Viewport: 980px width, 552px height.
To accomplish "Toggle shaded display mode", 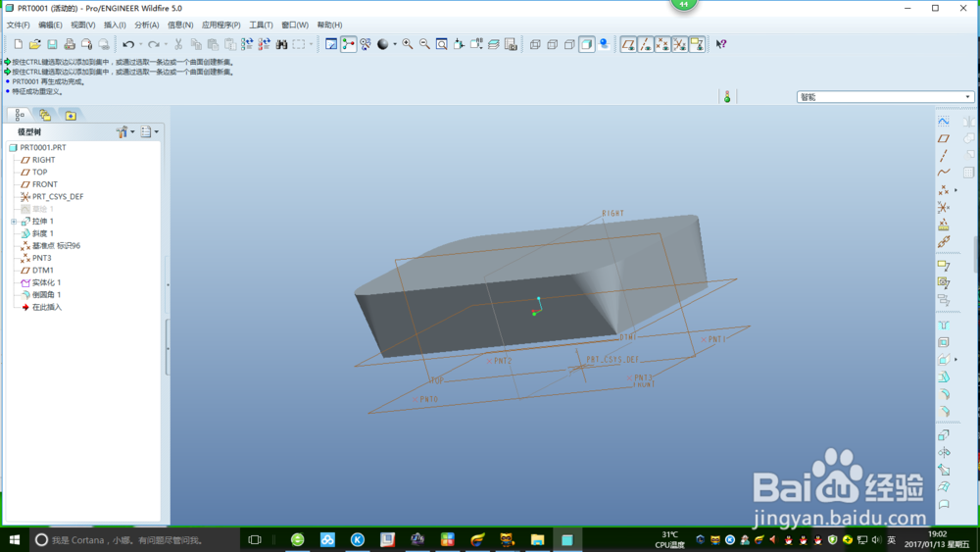I will [x=587, y=44].
